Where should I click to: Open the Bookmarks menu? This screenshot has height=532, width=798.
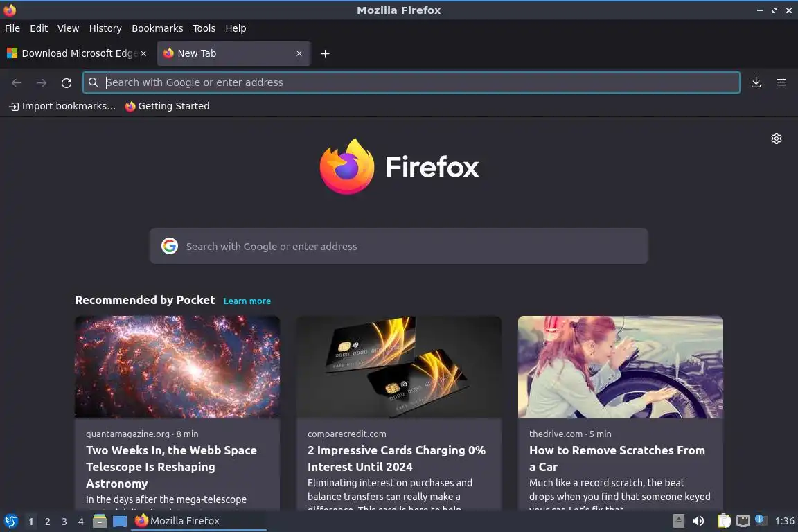click(157, 28)
